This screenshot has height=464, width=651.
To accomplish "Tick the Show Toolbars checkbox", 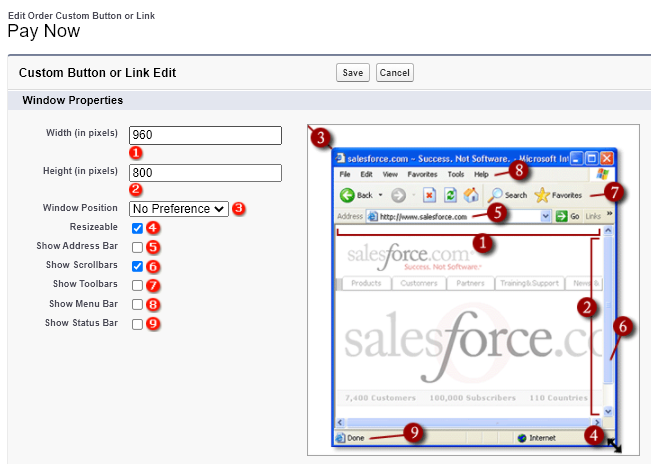I will (x=137, y=286).
